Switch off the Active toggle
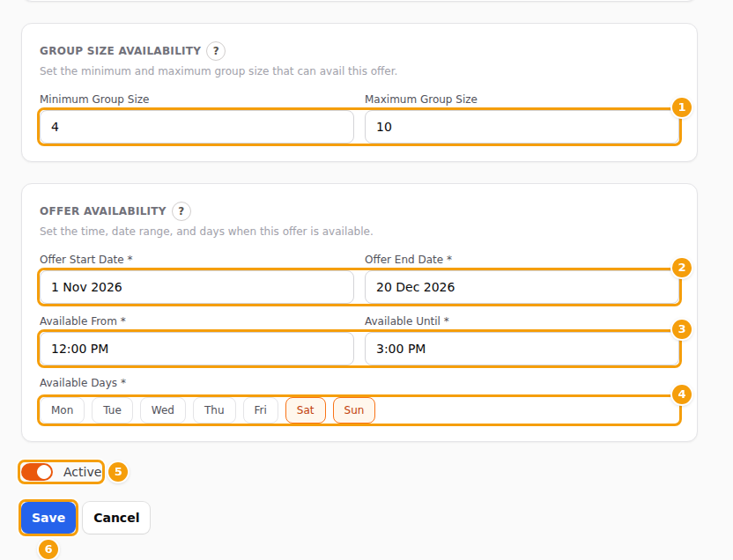This screenshot has height=560, width=733. (37, 472)
